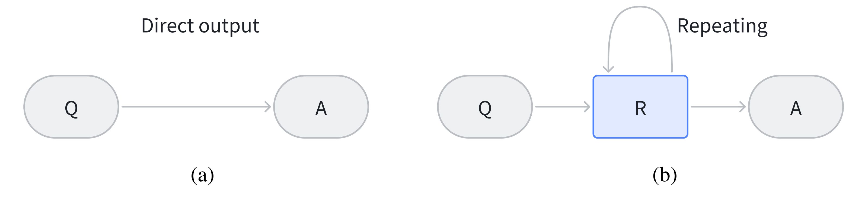Select the blue R box
The image size is (868, 197).
point(640,107)
